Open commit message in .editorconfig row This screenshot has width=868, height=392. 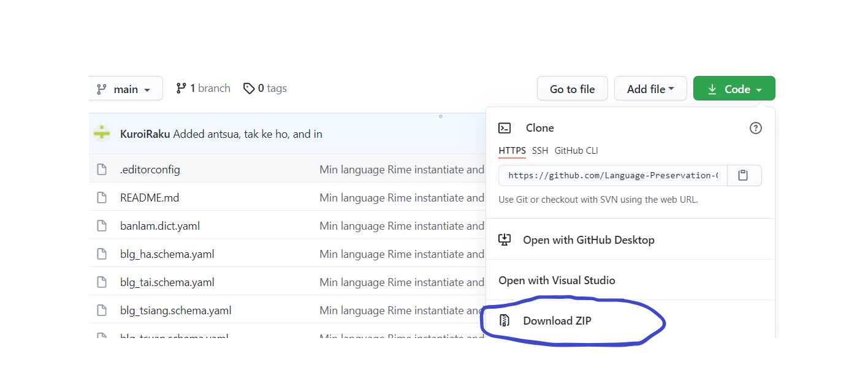click(402, 170)
